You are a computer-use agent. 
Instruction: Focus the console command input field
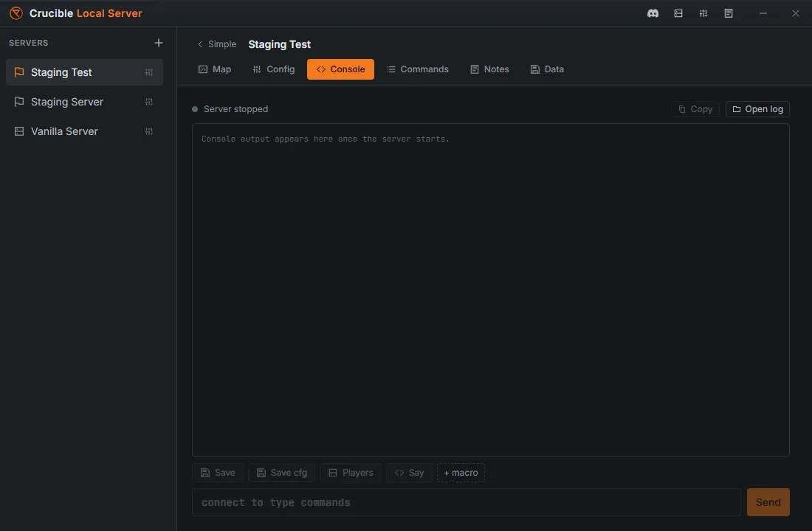click(467, 502)
